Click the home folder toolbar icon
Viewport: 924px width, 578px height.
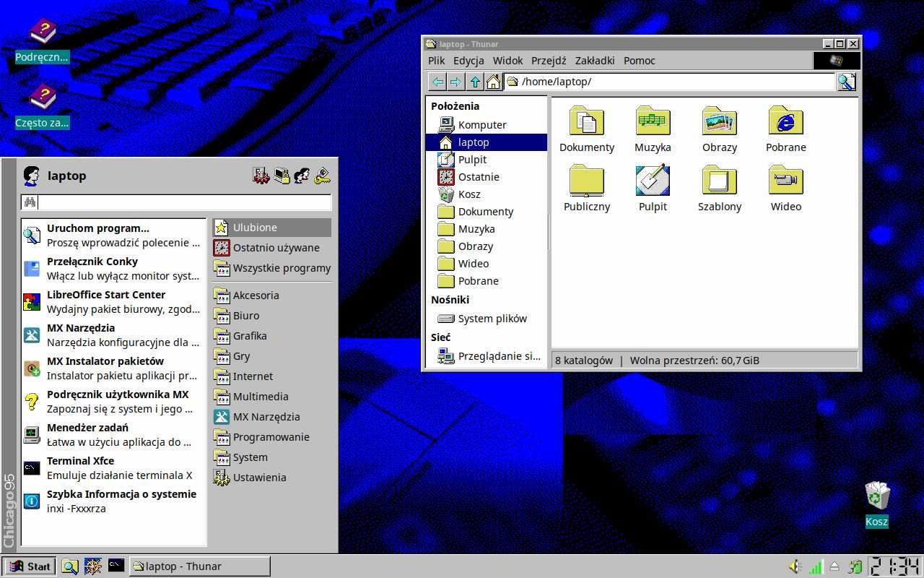493,82
